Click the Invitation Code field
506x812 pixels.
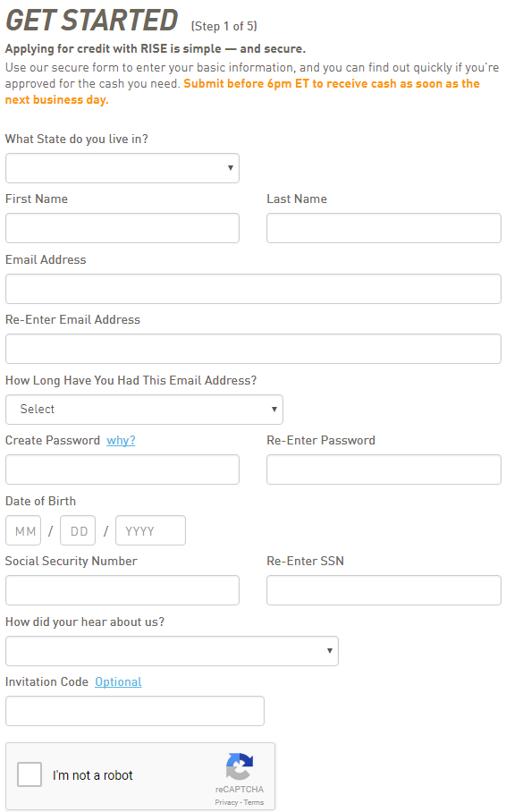point(135,711)
